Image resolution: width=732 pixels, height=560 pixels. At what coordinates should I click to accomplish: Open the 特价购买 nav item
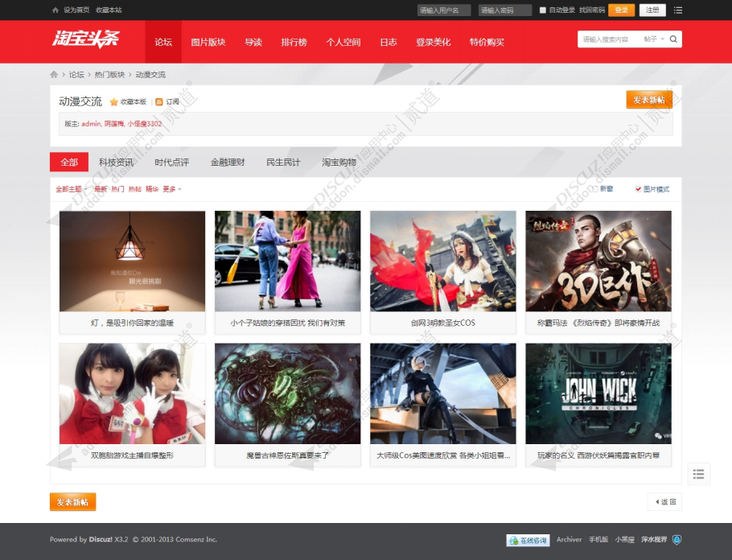[487, 42]
